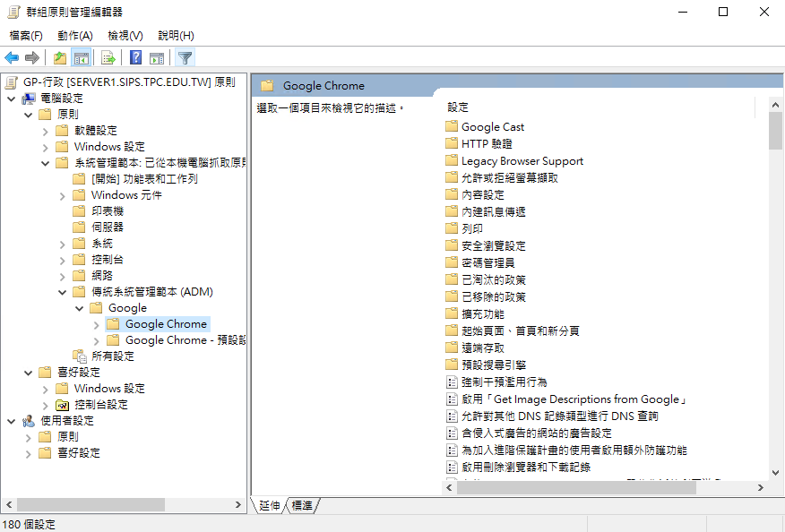The width and height of the screenshot is (785, 532).
Task: Click the tree pane horizontal scrollbar left arrow
Action: click(x=9, y=505)
